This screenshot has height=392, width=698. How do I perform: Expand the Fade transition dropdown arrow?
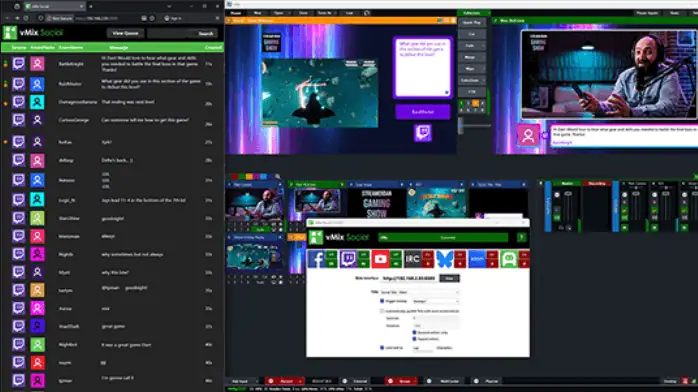point(483,46)
